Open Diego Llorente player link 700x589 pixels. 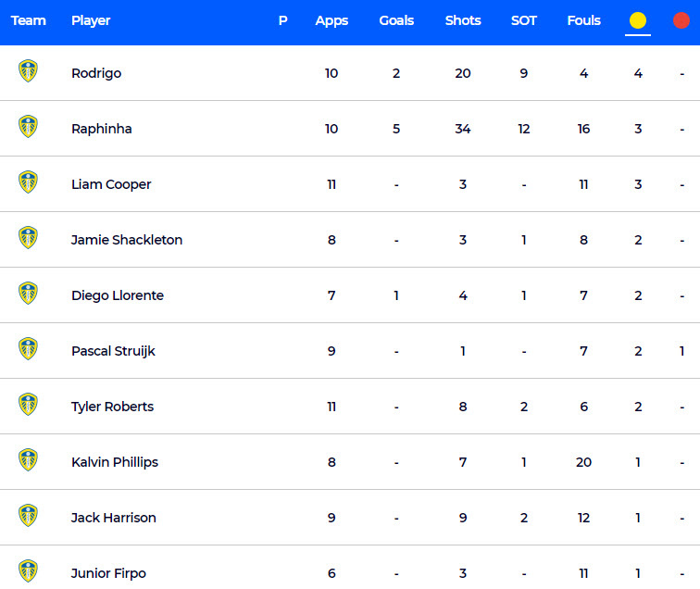click(118, 295)
